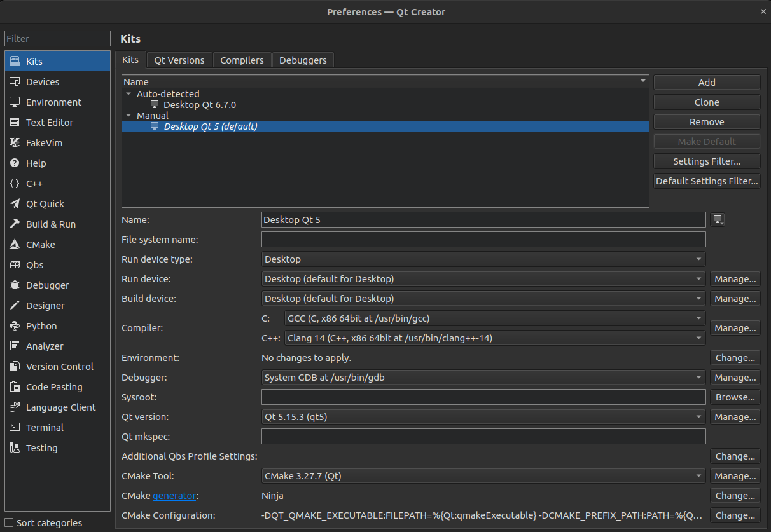771x532 pixels.
Task: Switch to the Compilers tab
Action: tap(242, 60)
